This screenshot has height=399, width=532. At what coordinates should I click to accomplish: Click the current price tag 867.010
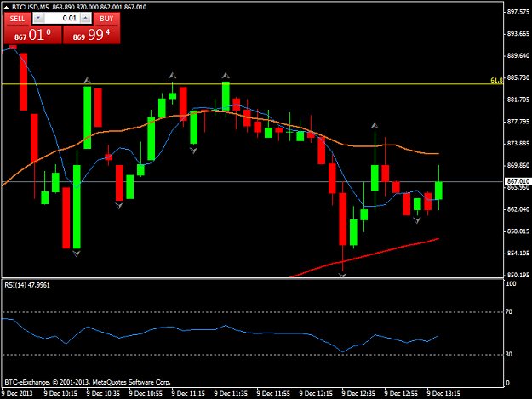tap(518, 181)
